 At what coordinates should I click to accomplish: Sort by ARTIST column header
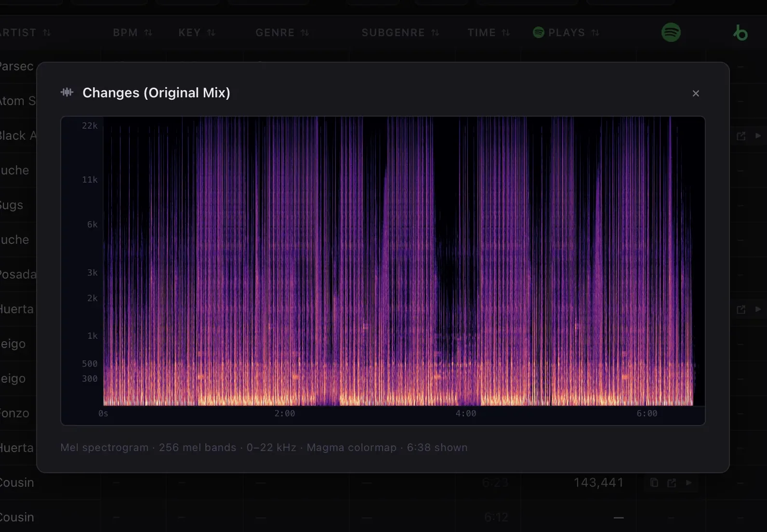click(x=25, y=32)
